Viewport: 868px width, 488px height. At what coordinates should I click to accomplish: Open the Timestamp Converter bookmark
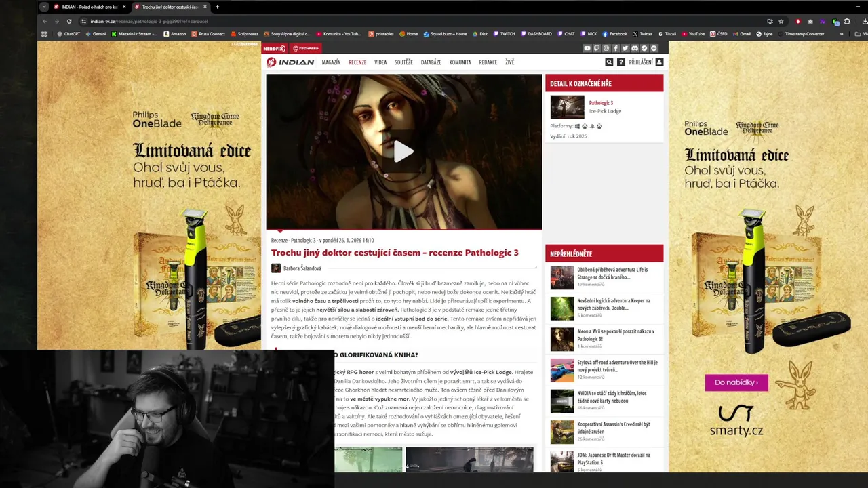pyautogui.click(x=802, y=33)
